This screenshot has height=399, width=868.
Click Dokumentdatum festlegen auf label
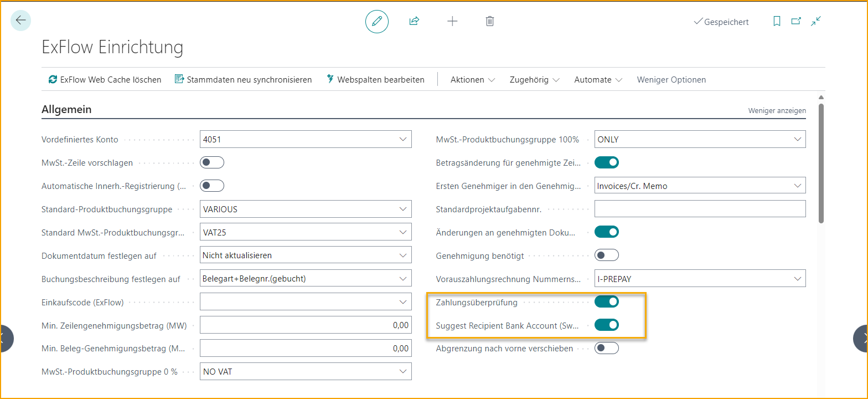coord(99,256)
